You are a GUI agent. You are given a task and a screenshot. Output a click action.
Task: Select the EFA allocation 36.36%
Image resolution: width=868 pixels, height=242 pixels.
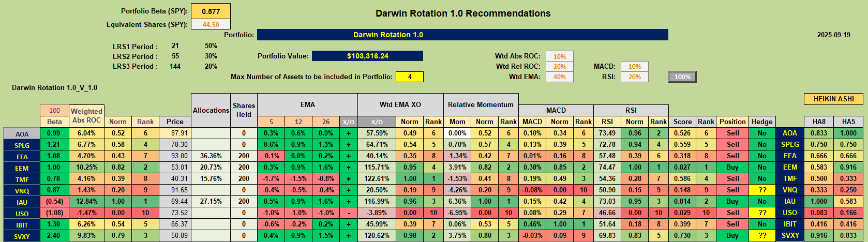[211, 156]
